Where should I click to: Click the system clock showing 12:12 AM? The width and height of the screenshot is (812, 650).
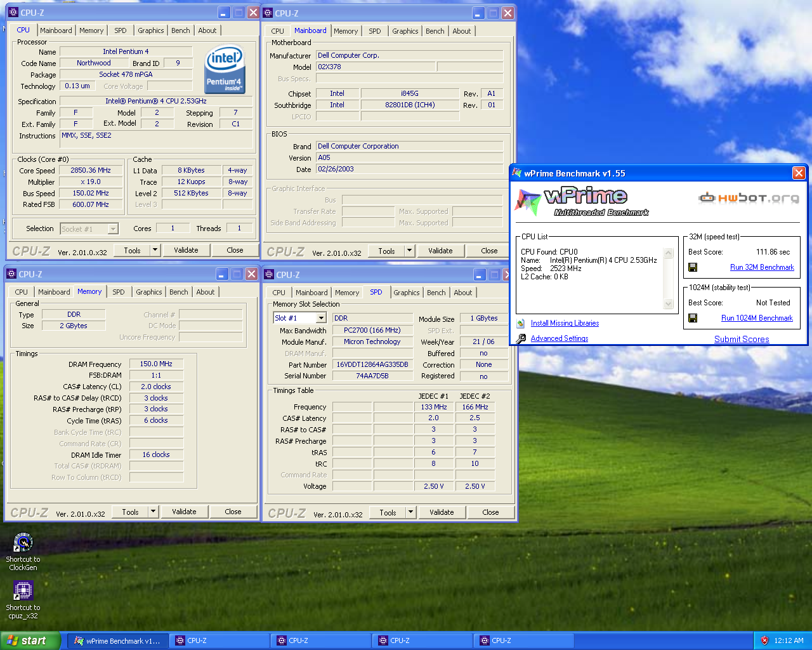[x=789, y=640]
